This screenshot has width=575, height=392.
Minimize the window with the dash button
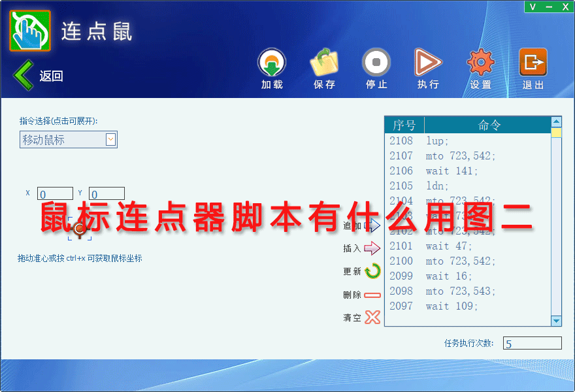(x=549, y=7)
